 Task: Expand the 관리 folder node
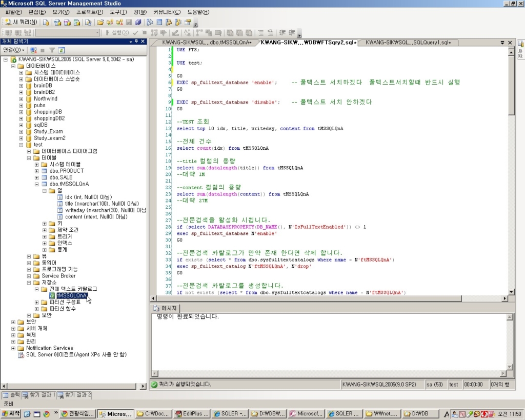(13, 342)
